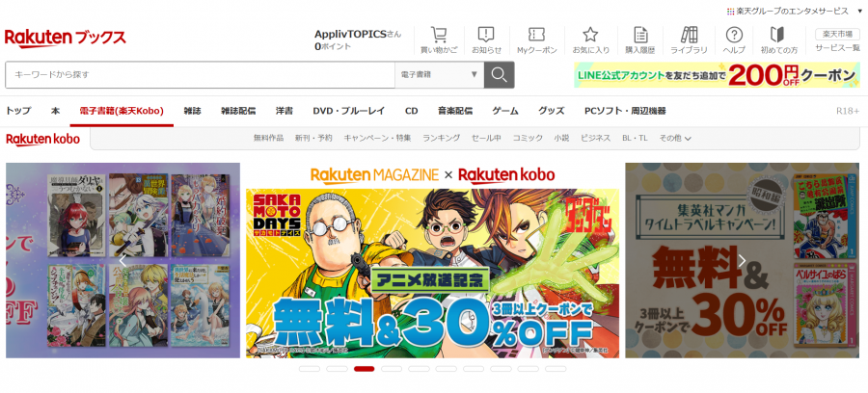Go to the DVD・ブルーレイ tab
Viewport: 868px width, 393px height.
tap(349, 111)
